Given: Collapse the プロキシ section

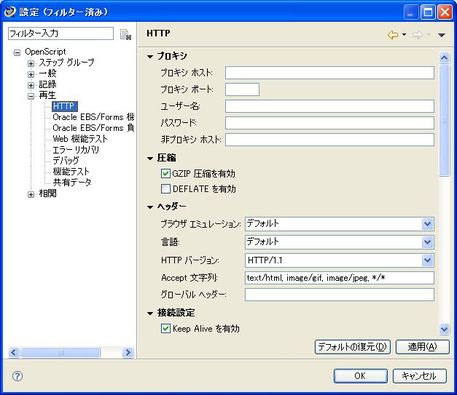Looking at the screenshot, I should 150,57.
